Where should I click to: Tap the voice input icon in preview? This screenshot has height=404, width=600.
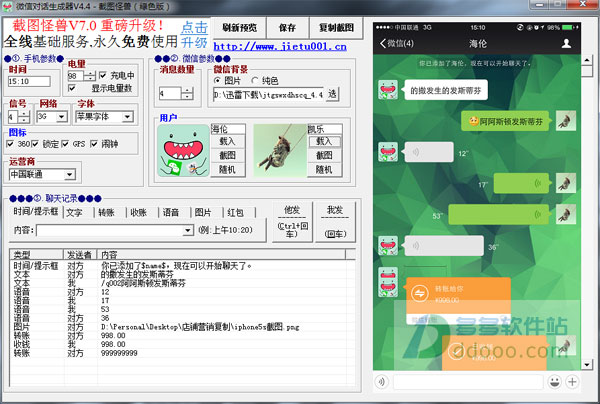click(x=382, y=381)
